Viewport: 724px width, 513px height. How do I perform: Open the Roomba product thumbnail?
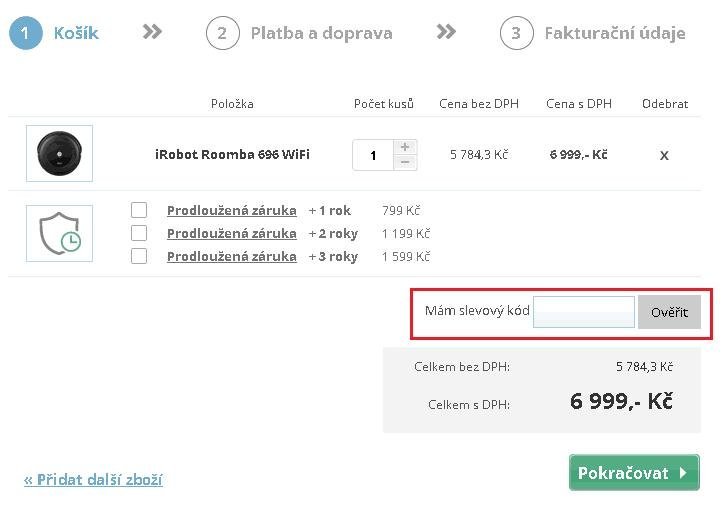click(60, 153)
